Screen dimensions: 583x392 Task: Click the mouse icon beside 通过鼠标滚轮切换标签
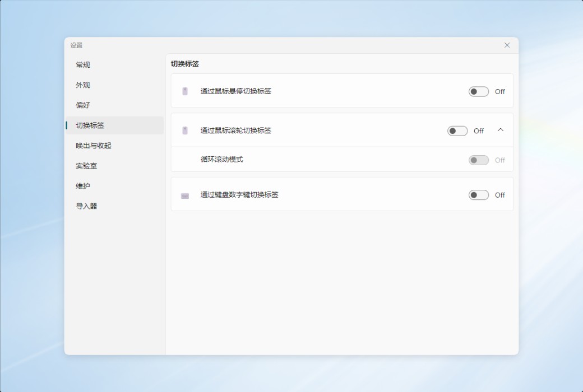pos(185,130)
